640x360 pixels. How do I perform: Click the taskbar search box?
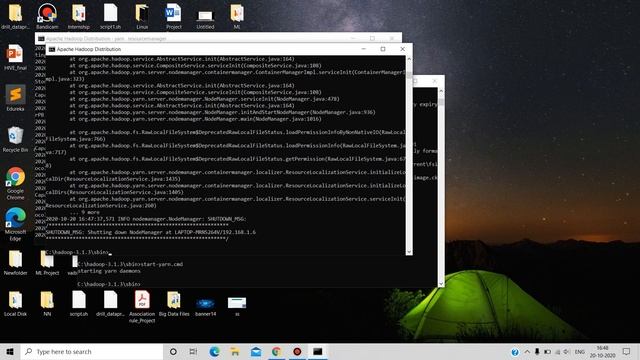coord(92,351)
